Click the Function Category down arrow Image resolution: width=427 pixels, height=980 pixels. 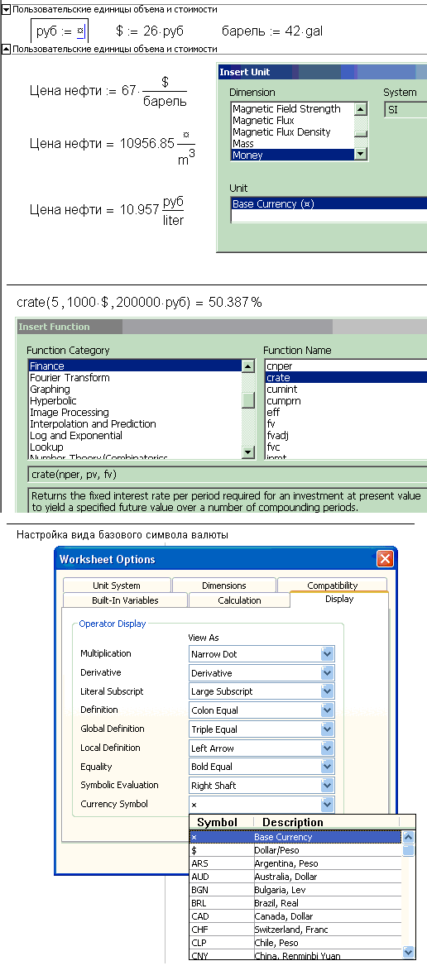248,452
